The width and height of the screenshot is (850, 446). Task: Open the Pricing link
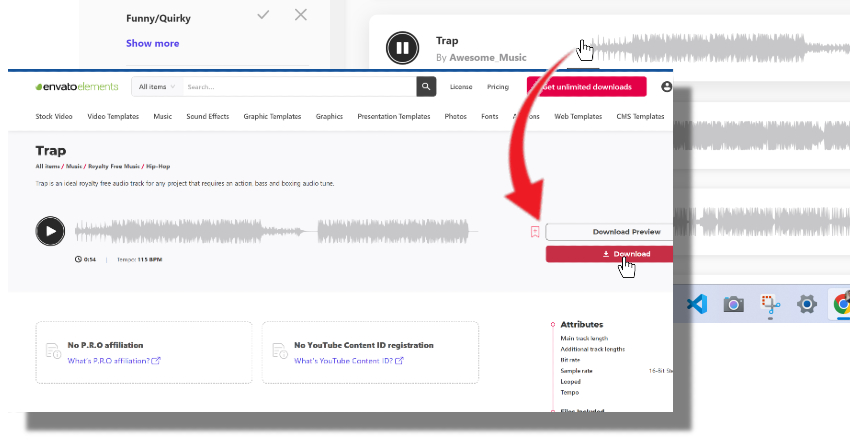coord(498,87)
